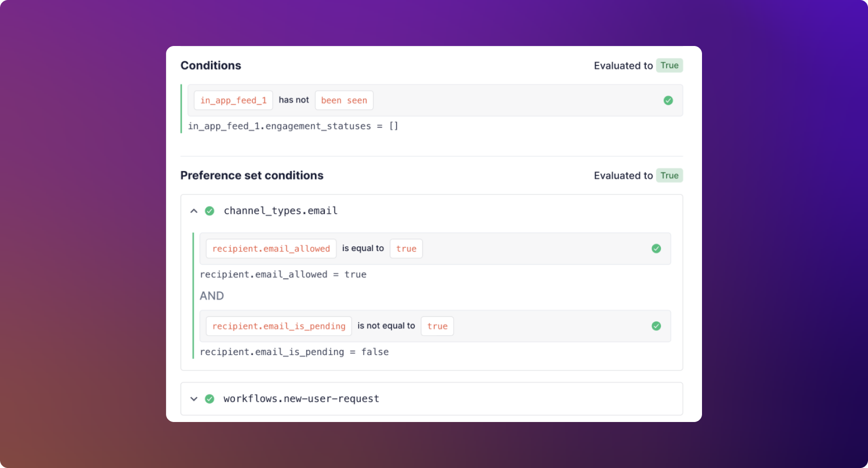The image size is (868, 468).
Task: Click the workflows.new-user-request section title
Action: (301, 399)
